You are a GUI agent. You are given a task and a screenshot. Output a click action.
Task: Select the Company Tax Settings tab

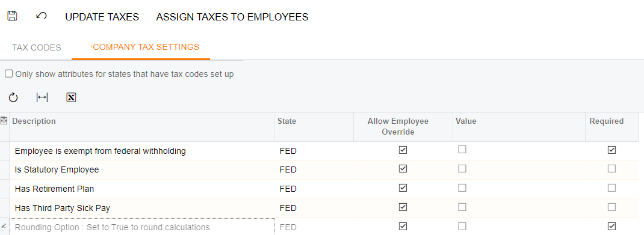pos(146,47)
